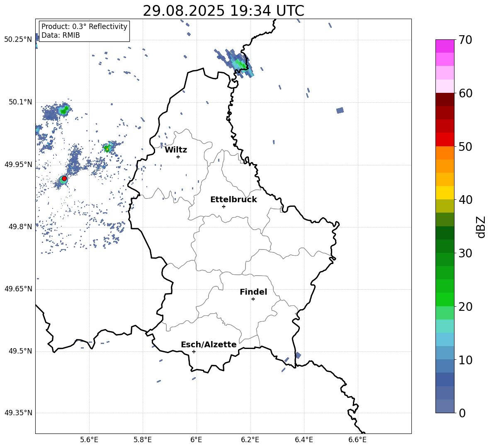Click the colorbar tick value 40
This screenshot has height=448, width=491.
[x=466, y=200]
